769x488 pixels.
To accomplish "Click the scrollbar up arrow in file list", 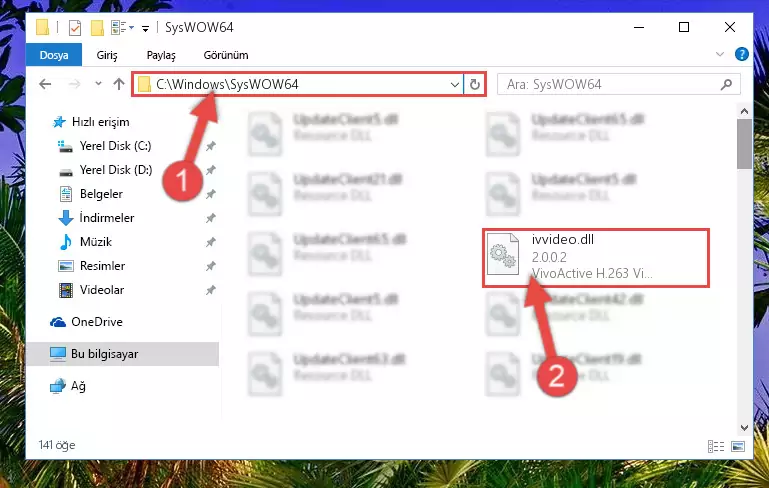I will point(744,111).
